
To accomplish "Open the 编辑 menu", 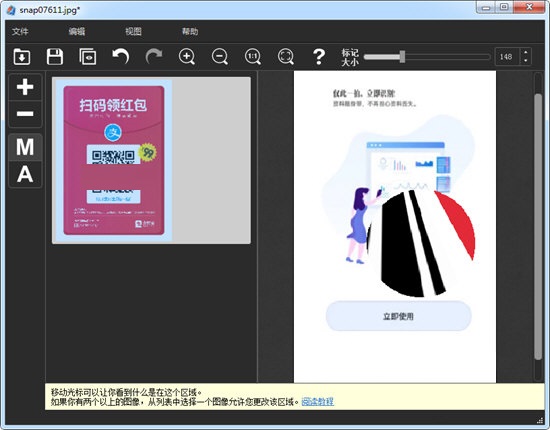I will 77,32.
